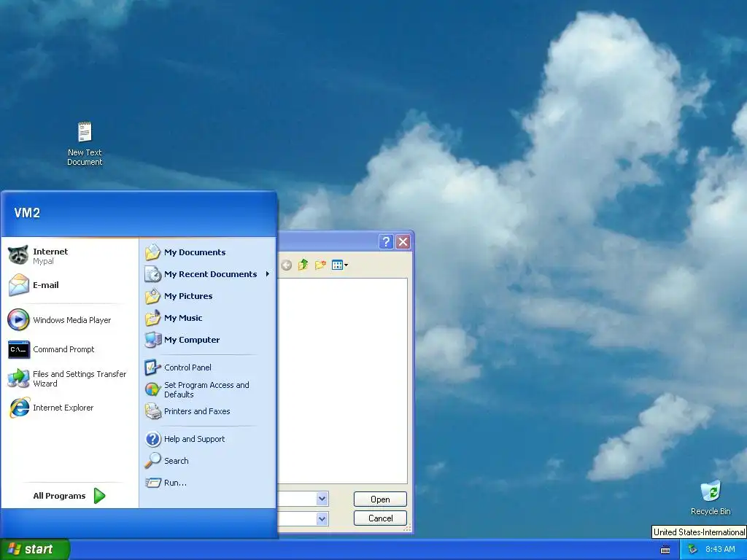Open Mypal Internet browser entry

tap(70, 256)
